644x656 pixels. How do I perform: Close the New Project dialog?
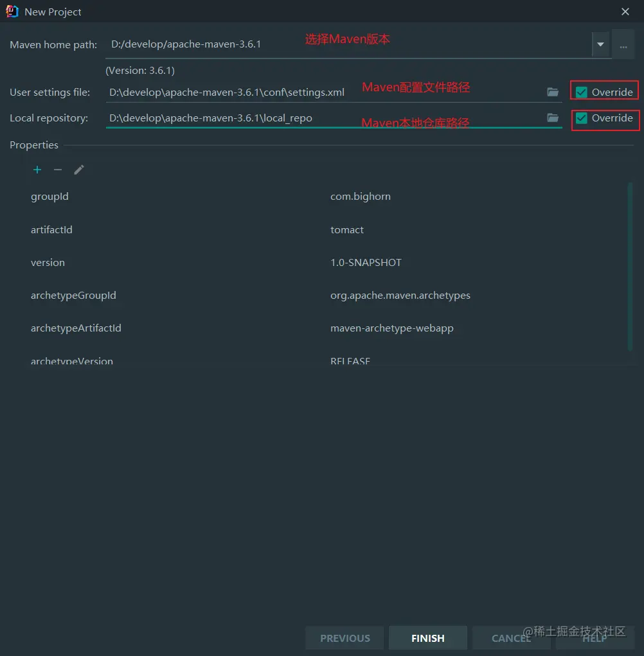pyautogui.click(x=625, y=12)
